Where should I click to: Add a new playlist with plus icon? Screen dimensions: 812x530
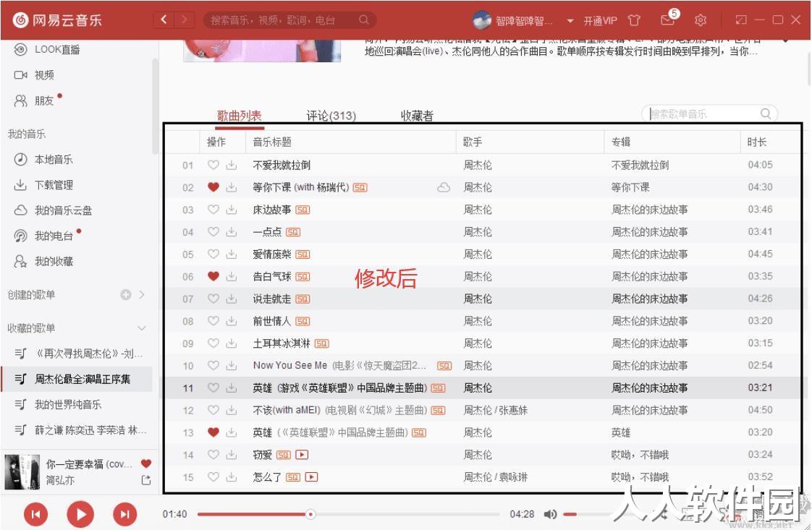125,294
